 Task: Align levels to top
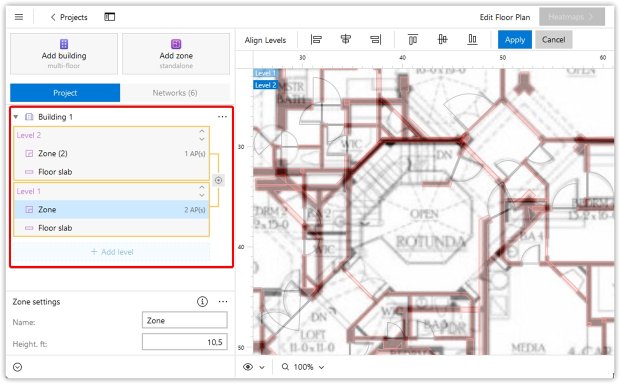click(413, 40)
